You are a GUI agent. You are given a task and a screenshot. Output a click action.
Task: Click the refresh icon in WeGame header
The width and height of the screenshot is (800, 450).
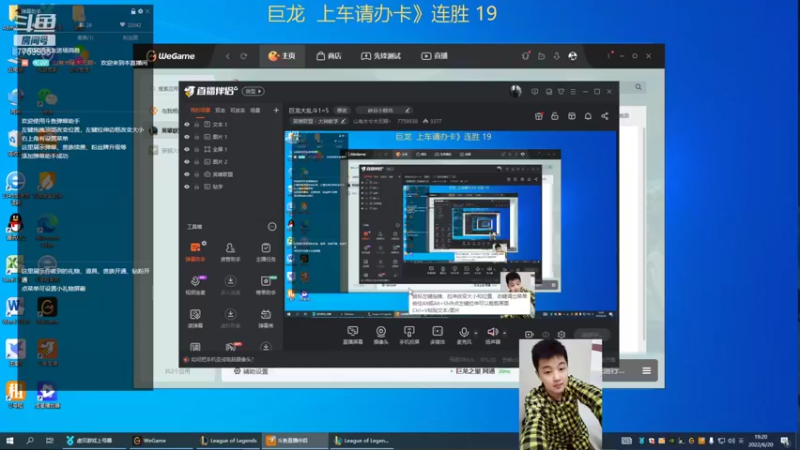coord(243,56)
